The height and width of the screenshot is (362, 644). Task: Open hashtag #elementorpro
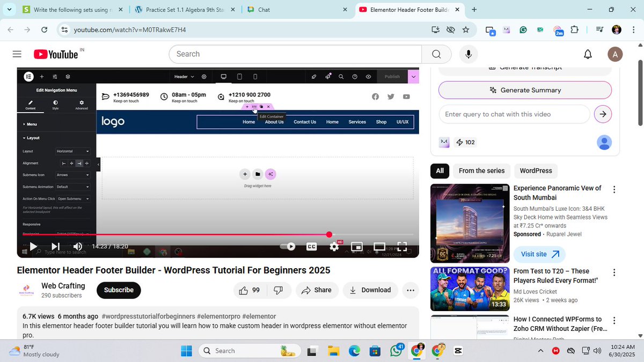pyautogui.click(x=218, y=316)
